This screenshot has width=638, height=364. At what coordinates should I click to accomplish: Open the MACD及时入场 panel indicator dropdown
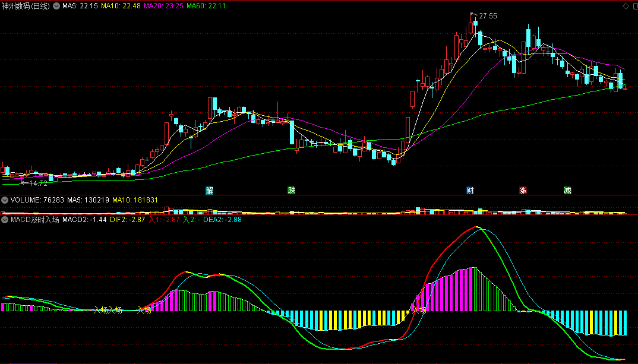5,220
